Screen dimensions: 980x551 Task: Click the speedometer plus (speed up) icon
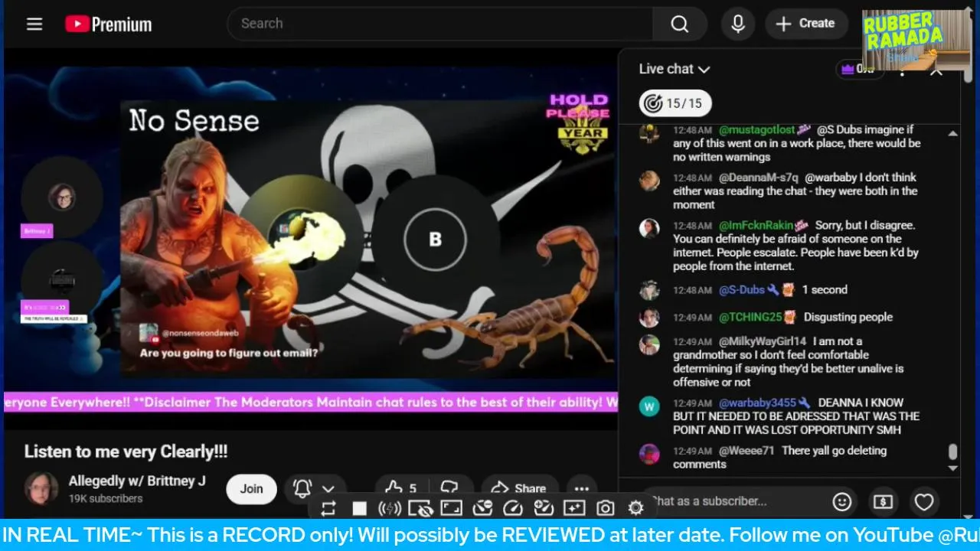tap(544, 508)
